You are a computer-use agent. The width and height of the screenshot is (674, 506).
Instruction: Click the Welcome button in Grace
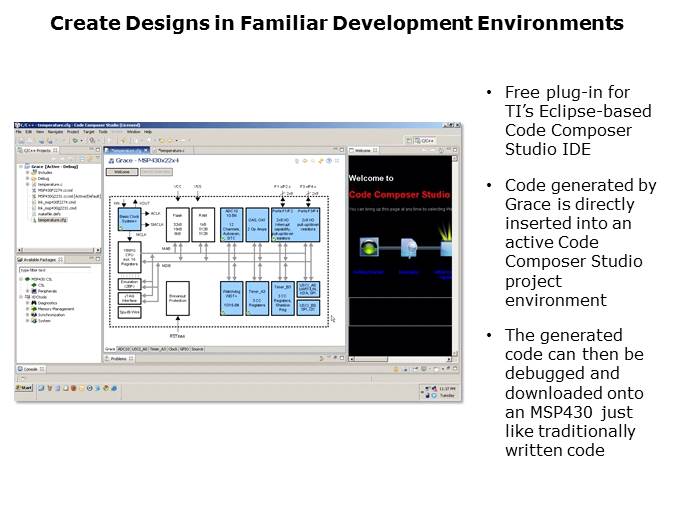click(120, 172)
